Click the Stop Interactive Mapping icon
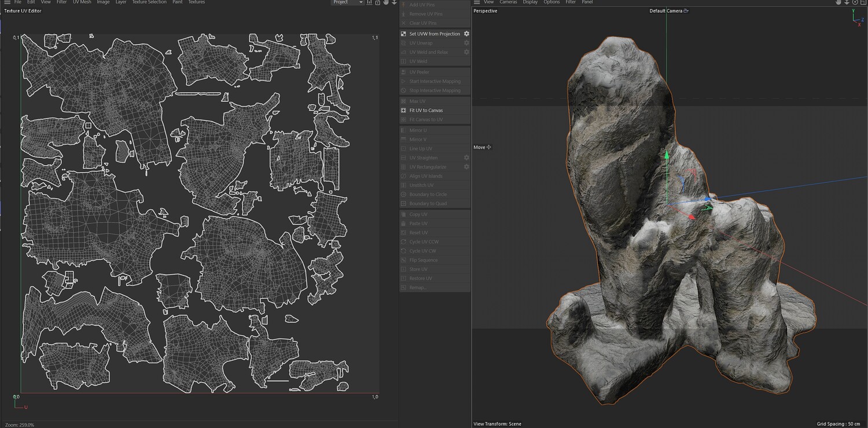 coord(404,90)
